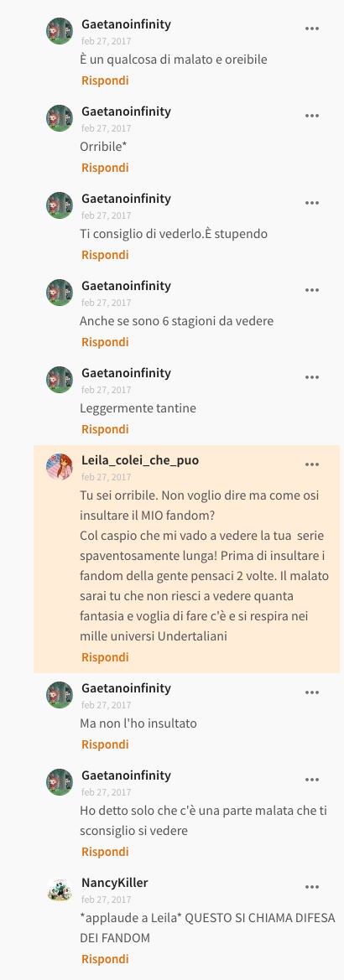Open NancyKiller's profile avatar

click(x=60, y=889)
